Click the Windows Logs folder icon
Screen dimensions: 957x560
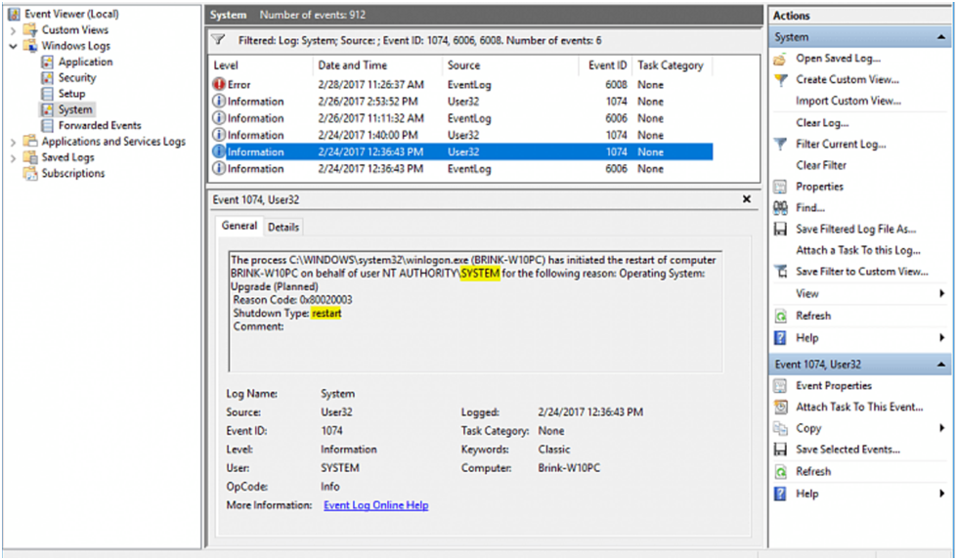tap(30, 46)
